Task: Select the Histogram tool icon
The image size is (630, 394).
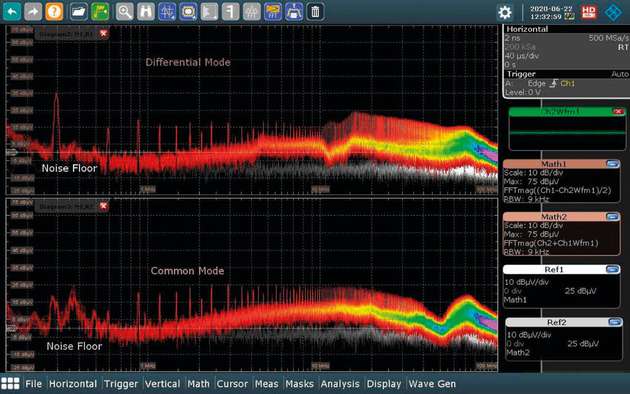Action: coord(209,12)
